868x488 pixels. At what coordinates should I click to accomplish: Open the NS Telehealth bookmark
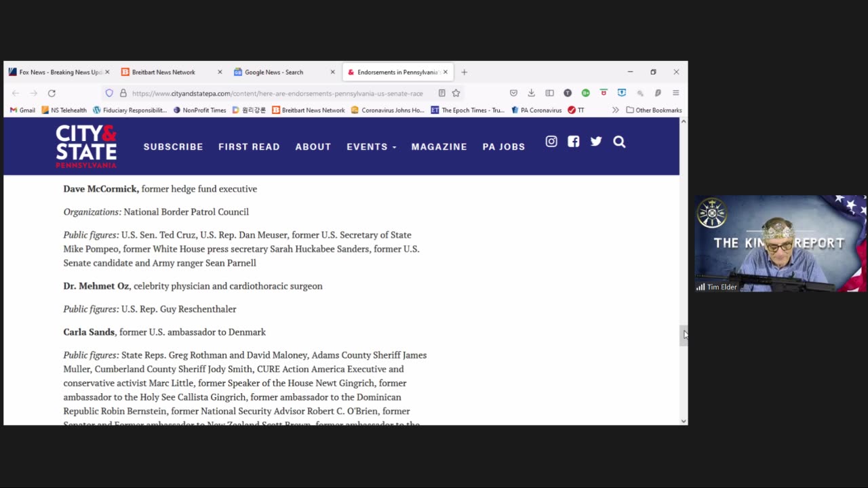(64, 110)
